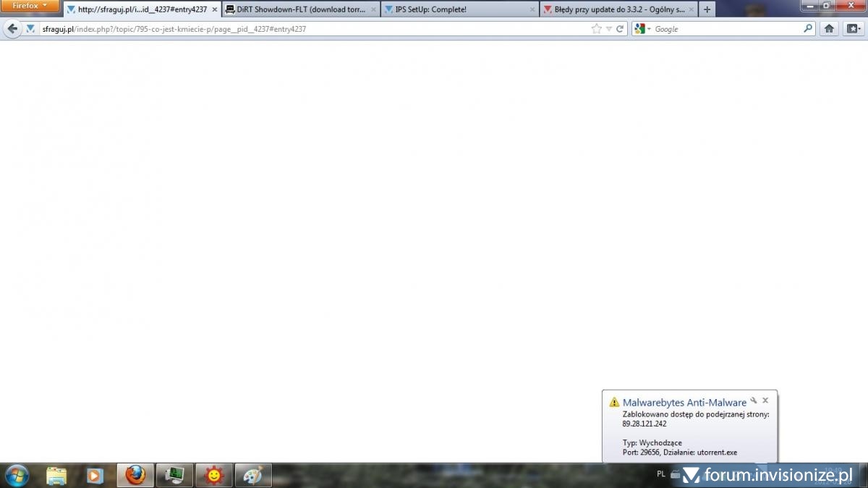868x488 pixels.
Task: Open the Windows Start menu
Action: coord(16,475)
